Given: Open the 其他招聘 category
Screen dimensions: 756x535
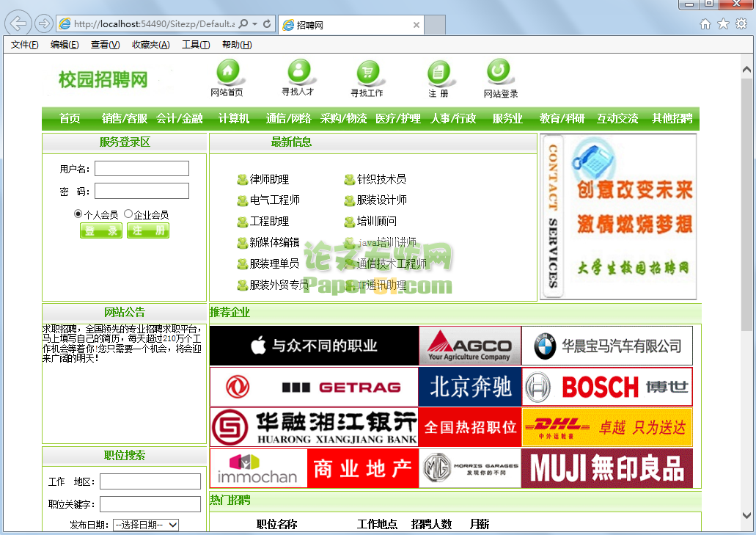Looking at the screenshot, I should (672, 118).
